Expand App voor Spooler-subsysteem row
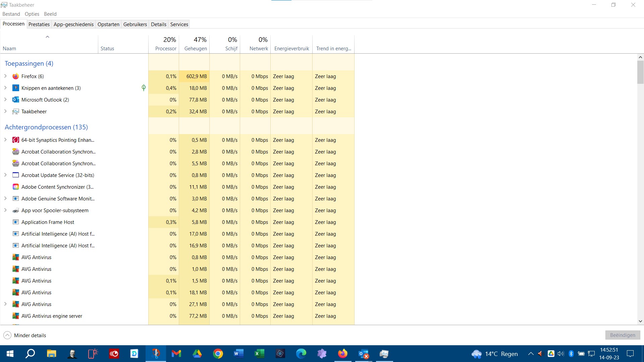The image size is (644, 362). 5,210
